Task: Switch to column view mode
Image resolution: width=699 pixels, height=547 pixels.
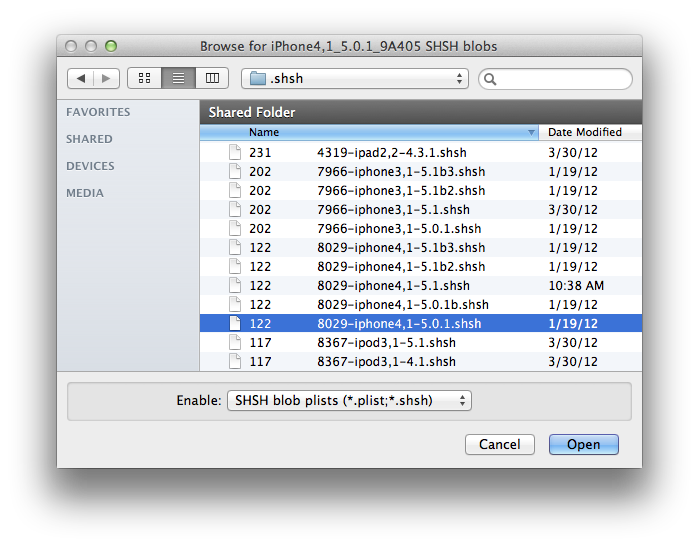Action: (x=211, y=78)
